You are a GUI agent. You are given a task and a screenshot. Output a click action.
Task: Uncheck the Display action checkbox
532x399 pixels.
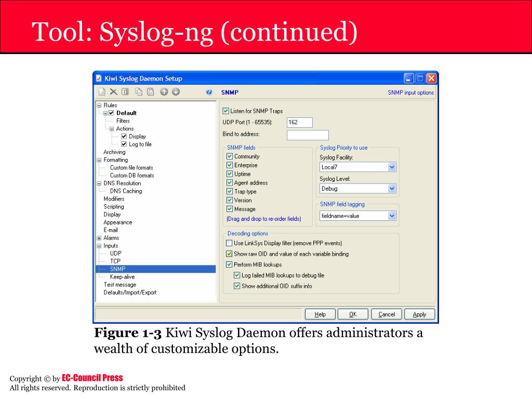pos(124,137)
